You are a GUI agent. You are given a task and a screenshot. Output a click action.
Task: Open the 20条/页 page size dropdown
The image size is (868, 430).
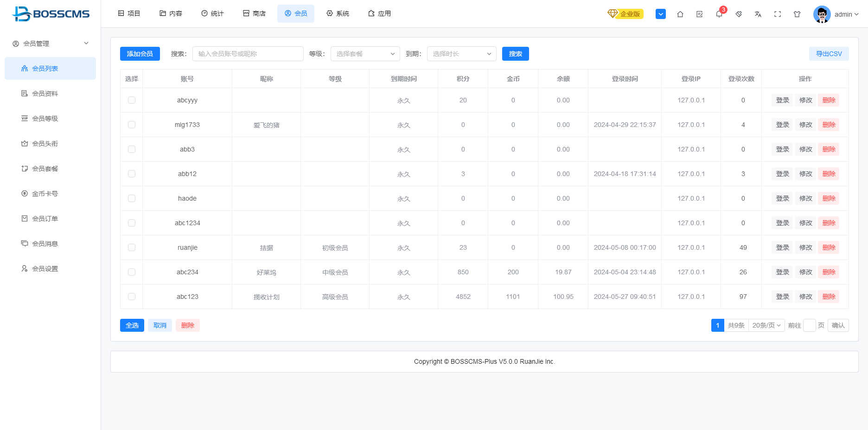pos(766,325)
